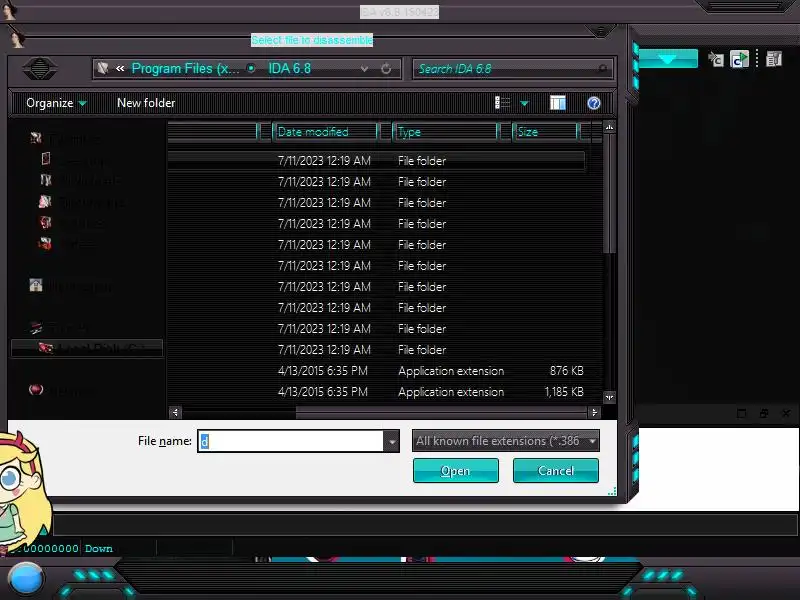Click the Open button
Viewport: 800px width, 600px height.
(x=456, y=470)
